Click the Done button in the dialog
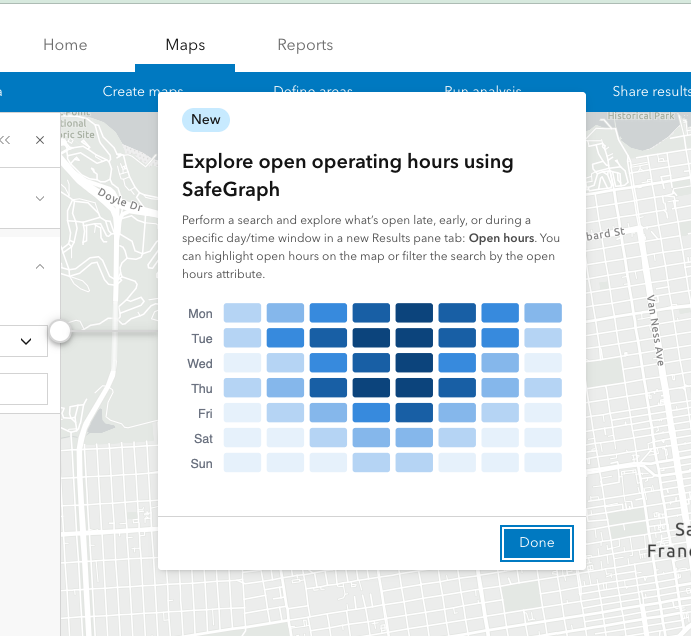Image resolution: width=691 pixels, height=636 pixels. 536,543
